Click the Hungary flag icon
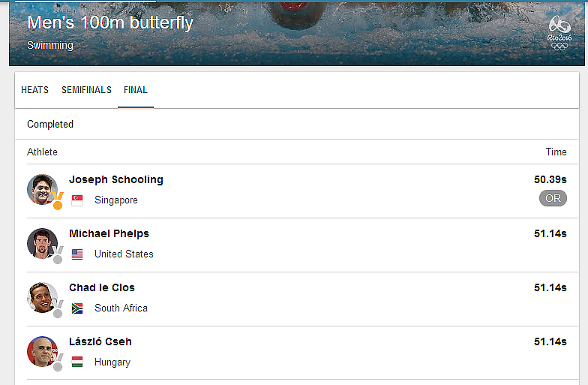 [77, 362]
